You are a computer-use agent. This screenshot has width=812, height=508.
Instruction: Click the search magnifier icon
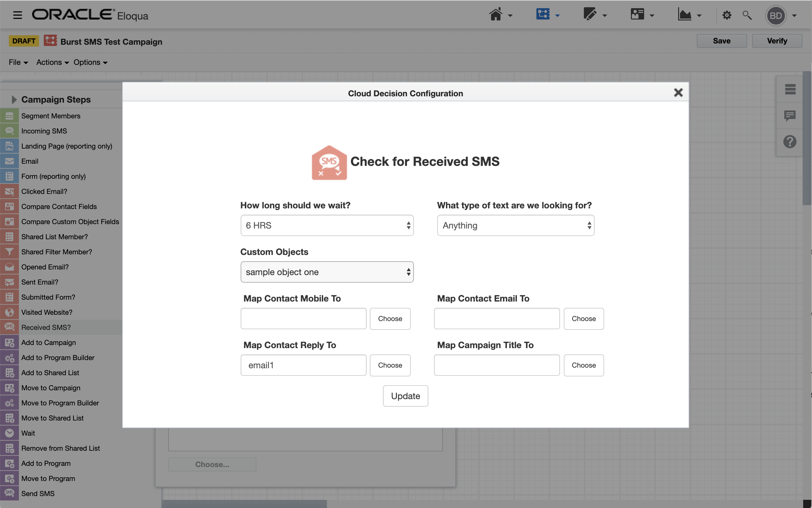point(747,15)
